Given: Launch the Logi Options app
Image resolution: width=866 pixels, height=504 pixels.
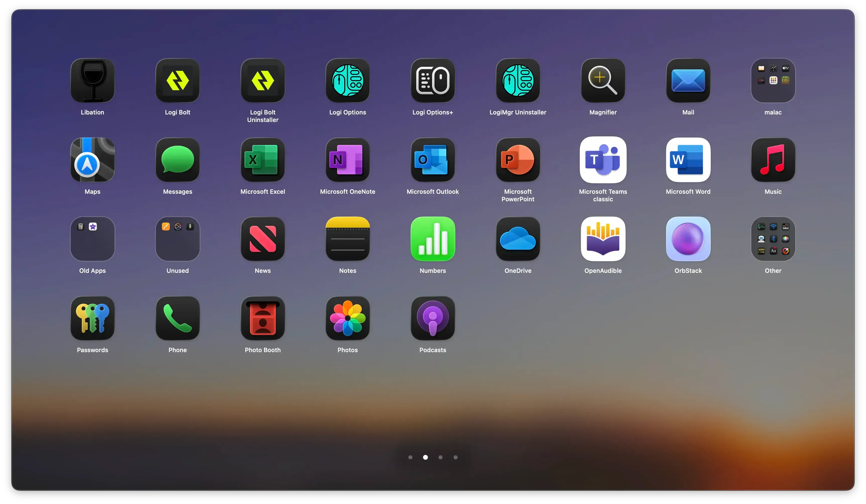Looking at the screenshot, I should point(348,80).
